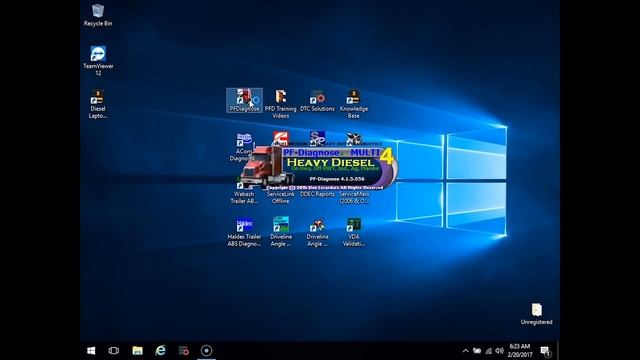Switch to the running PF-Diagnose taskbar item

(x=207, y=351)
